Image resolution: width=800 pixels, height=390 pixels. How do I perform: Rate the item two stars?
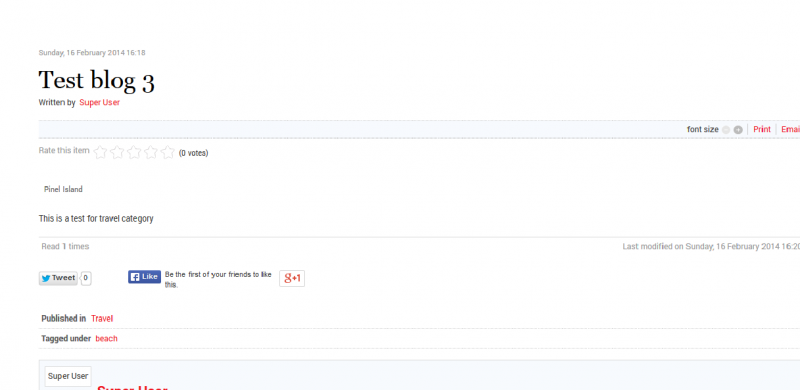[x=117, y=152]
